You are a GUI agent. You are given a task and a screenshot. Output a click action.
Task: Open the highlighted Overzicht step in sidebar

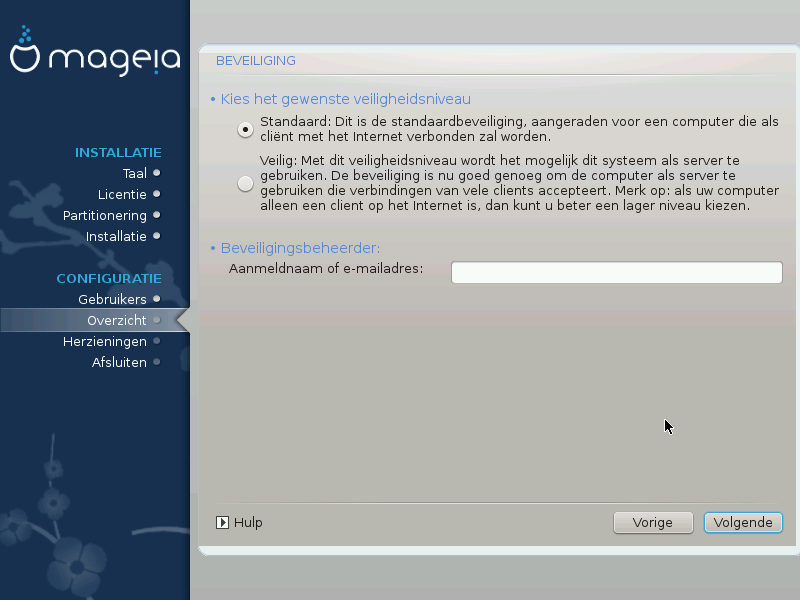click(x=117, y=320)
